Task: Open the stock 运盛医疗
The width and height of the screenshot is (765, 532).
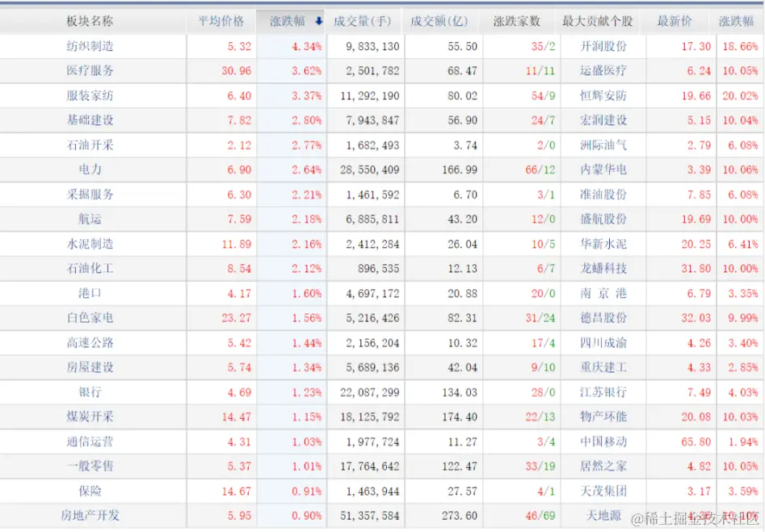Action: point(603,71)
